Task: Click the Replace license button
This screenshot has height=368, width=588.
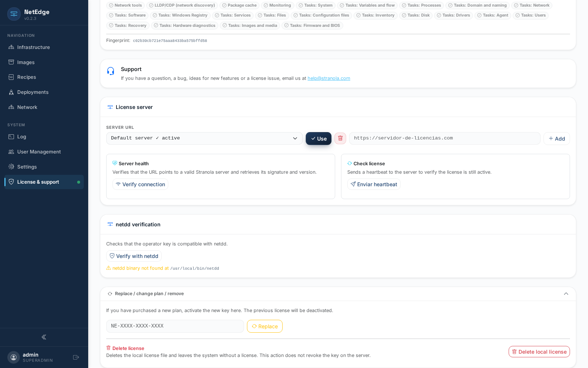Action: [x=265, y=326]
